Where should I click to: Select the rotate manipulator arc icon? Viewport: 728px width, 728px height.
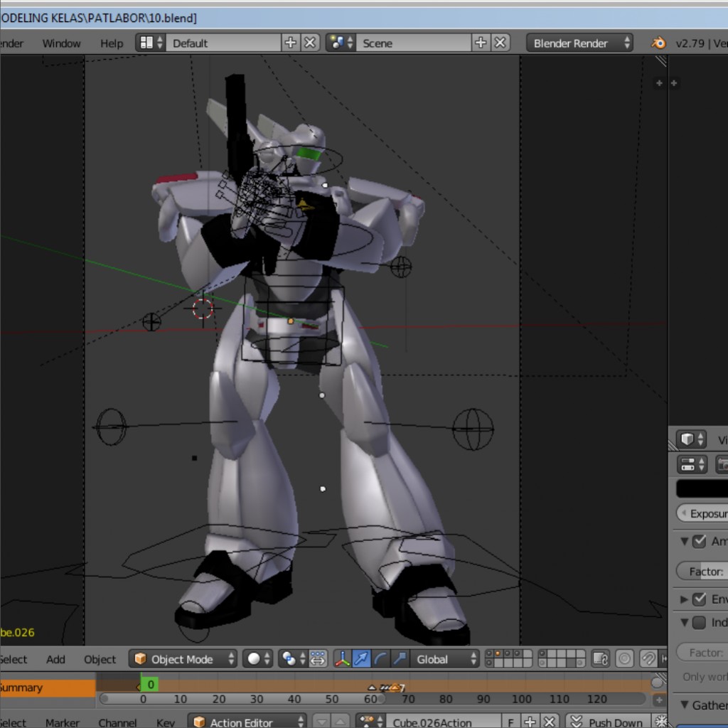pos(380,659)
